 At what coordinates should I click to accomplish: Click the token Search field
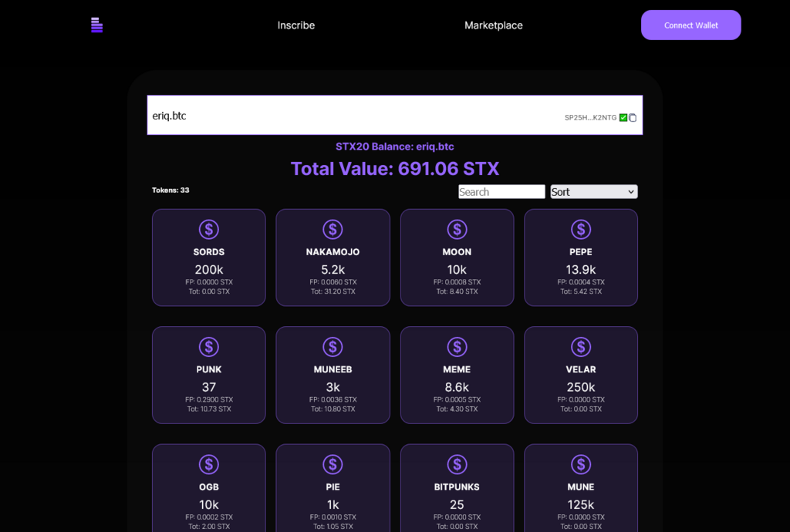tap(501, 192)
